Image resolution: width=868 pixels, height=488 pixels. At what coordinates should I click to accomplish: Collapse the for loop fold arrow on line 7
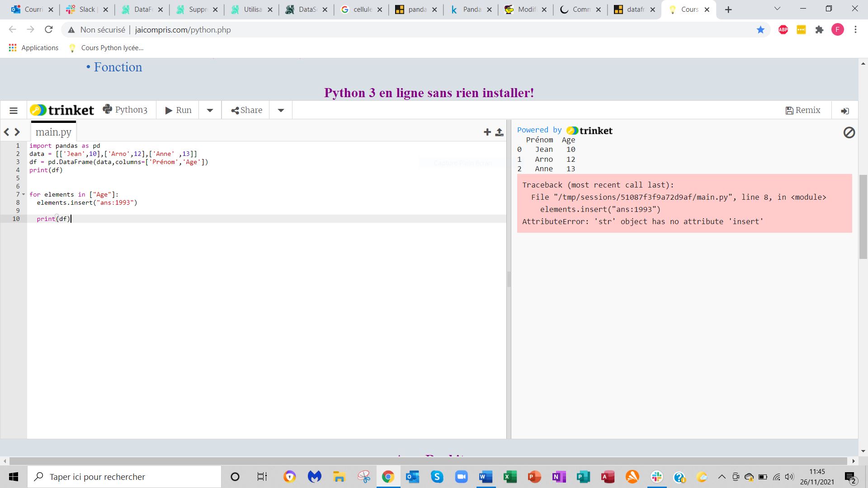tap(24, 194)
